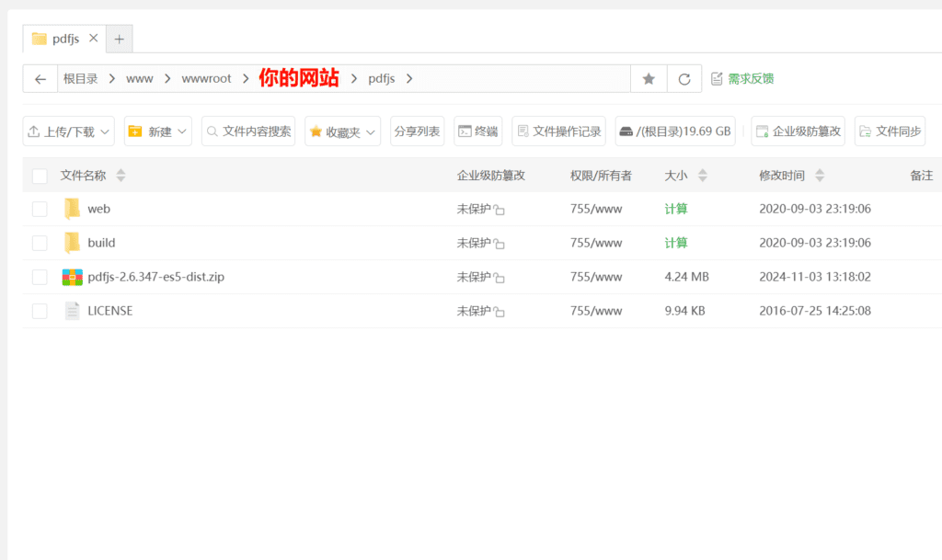Open the build folder

101,243
